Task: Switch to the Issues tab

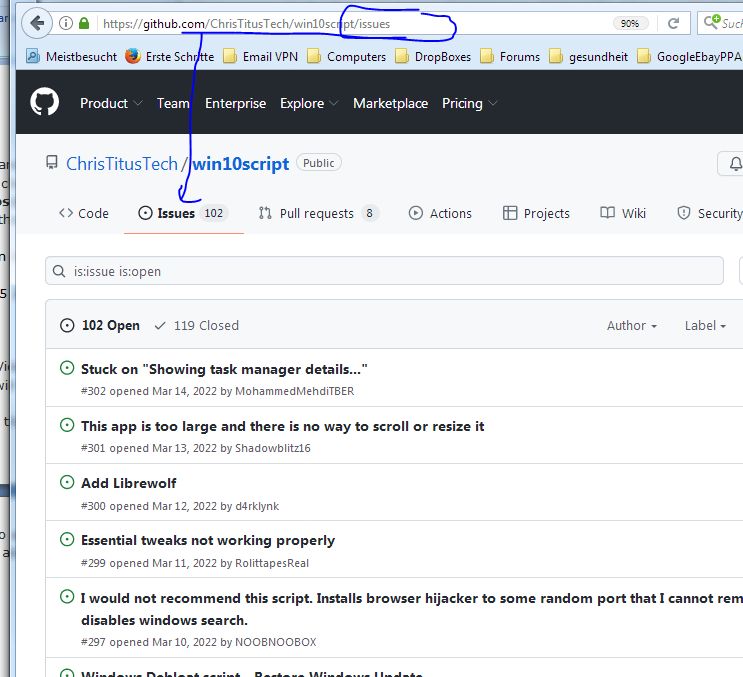Action: pos(183,213)
